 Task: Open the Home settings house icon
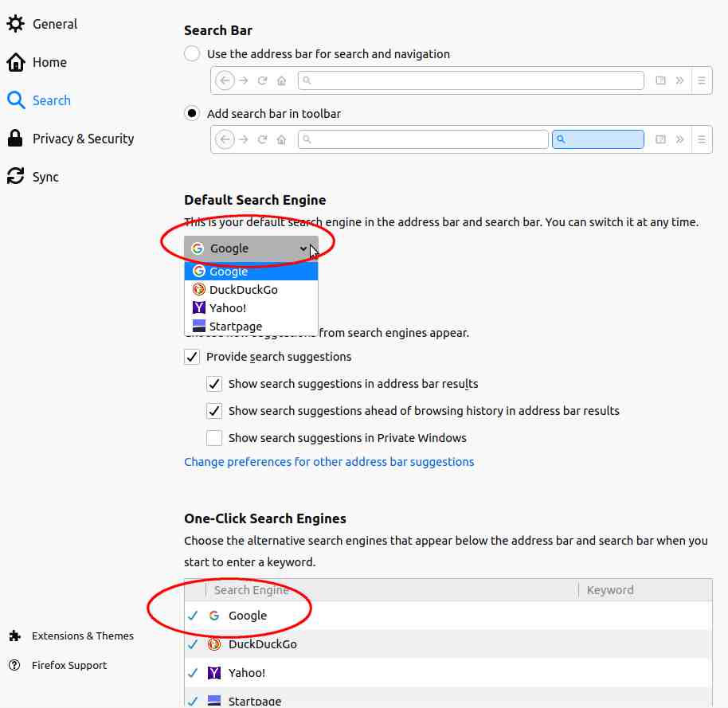click(x=16, y=62)
